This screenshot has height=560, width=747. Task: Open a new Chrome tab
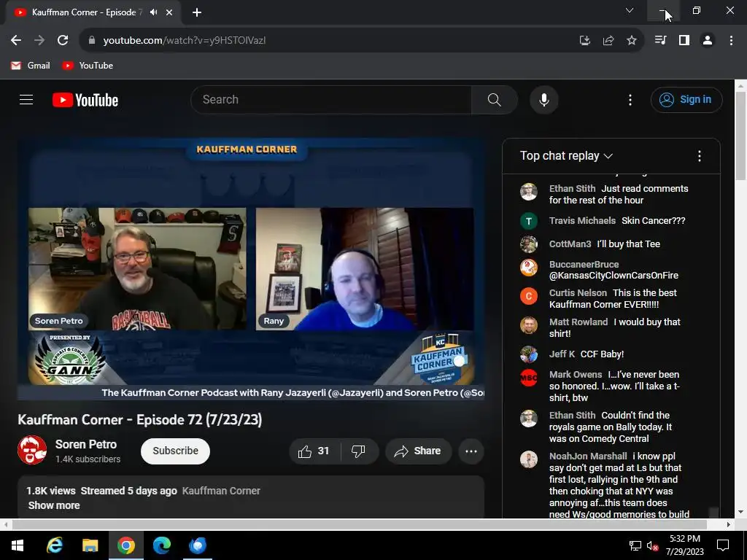(197, 12)
